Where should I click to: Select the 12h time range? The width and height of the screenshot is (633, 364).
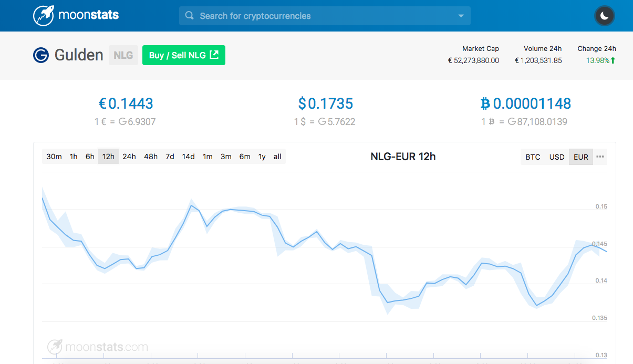pyautogui.click(x=108, y=157)
